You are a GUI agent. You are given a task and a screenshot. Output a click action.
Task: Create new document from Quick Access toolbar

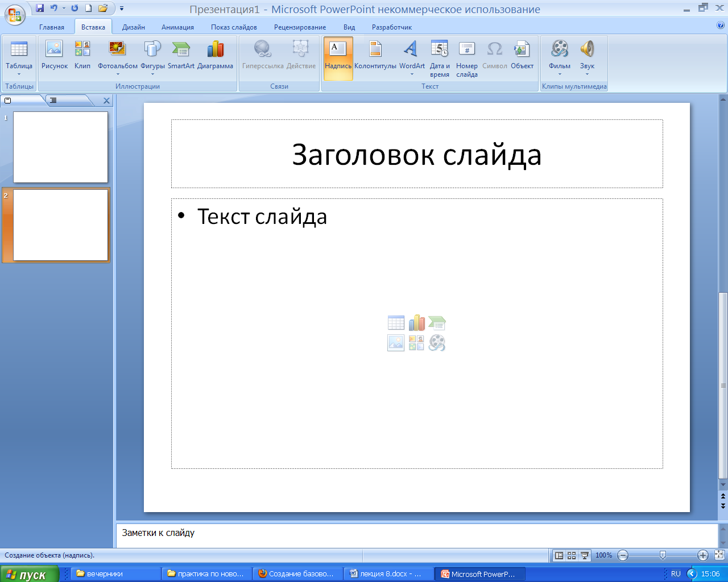pos(88,8)
